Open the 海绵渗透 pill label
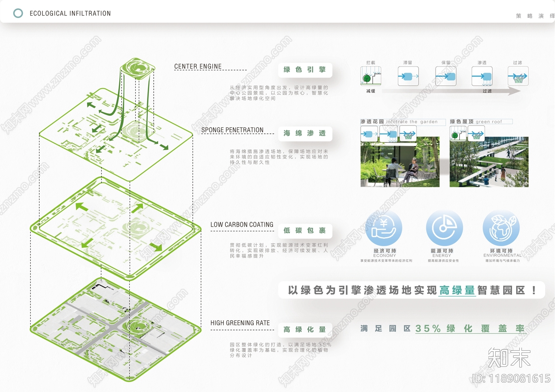This screenshot has height=392, width=555. [x=305, y=133]
